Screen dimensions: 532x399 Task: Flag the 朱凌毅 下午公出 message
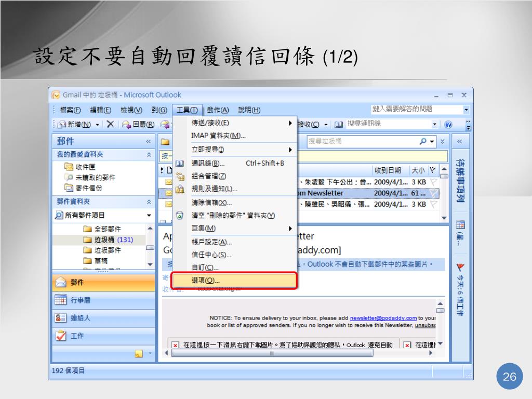(433, 182)
